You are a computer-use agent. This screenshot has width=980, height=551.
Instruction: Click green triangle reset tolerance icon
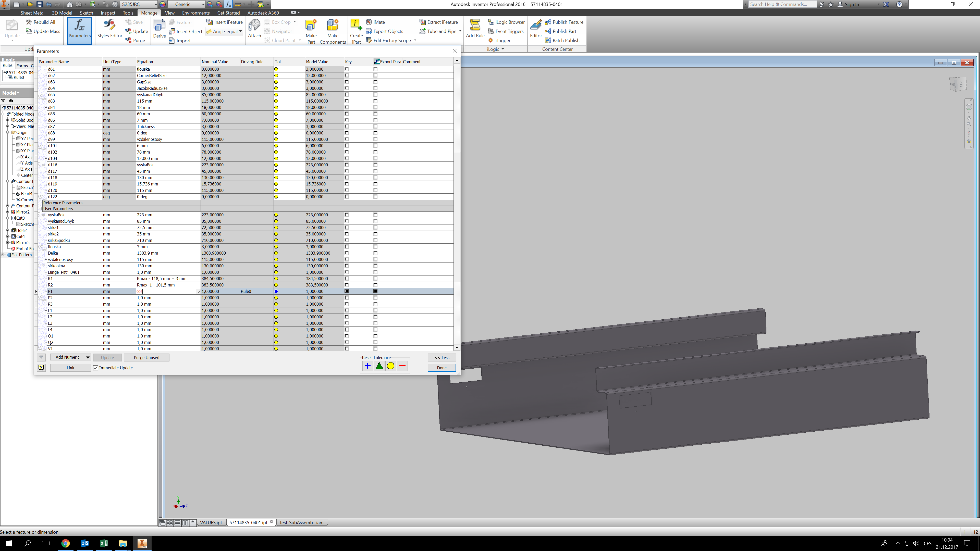coord(379,366)
